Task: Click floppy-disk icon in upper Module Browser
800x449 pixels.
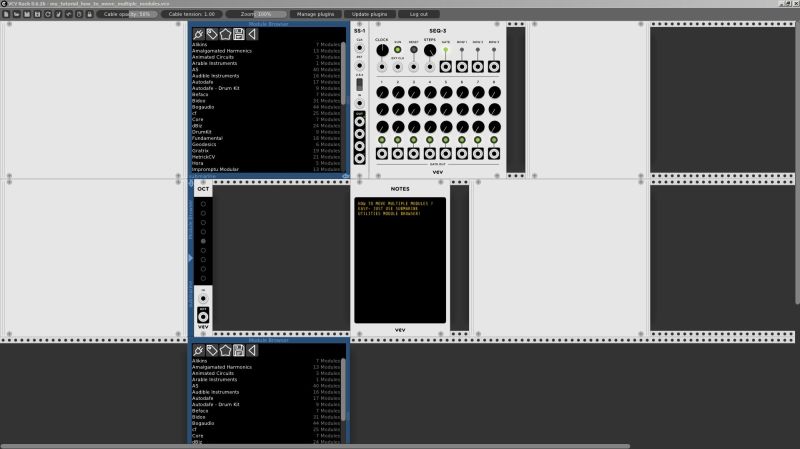Action: (238, 34)
